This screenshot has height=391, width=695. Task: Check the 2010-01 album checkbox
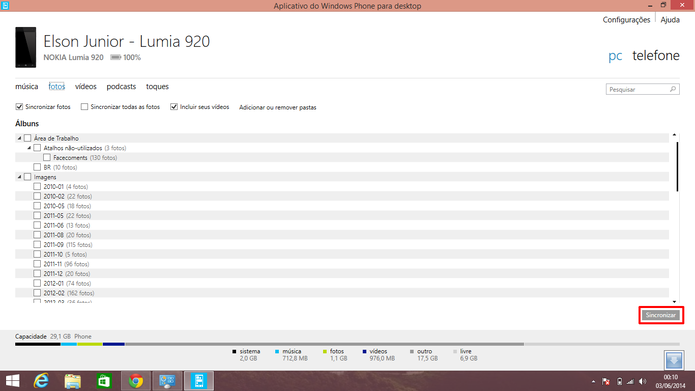coord(37,187)
